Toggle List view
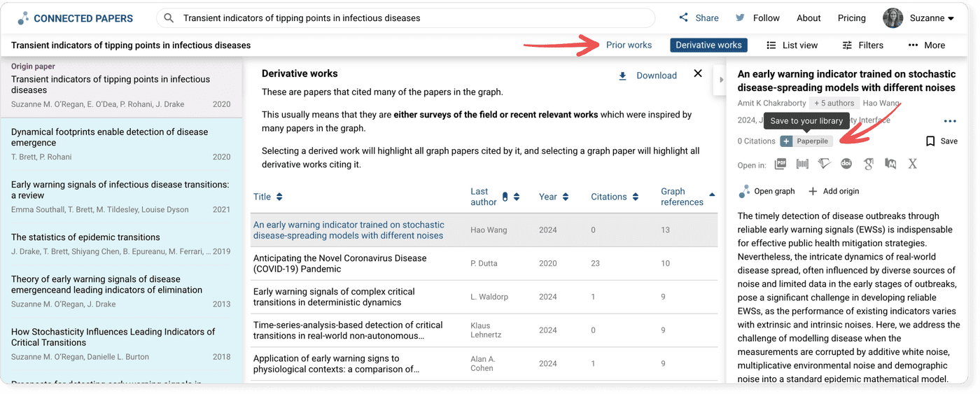This screenshot has width=980, height=394. point(792,45)
